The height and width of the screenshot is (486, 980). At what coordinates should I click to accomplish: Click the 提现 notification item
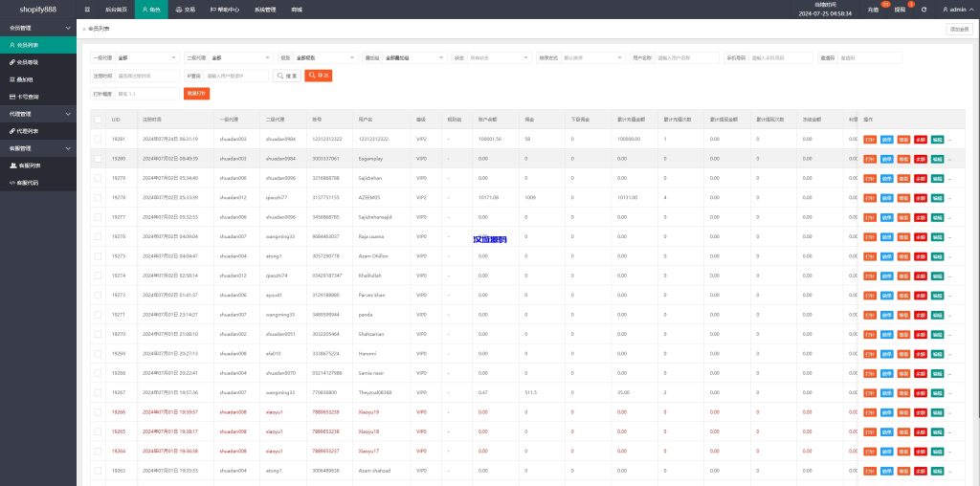click(900, 10)
